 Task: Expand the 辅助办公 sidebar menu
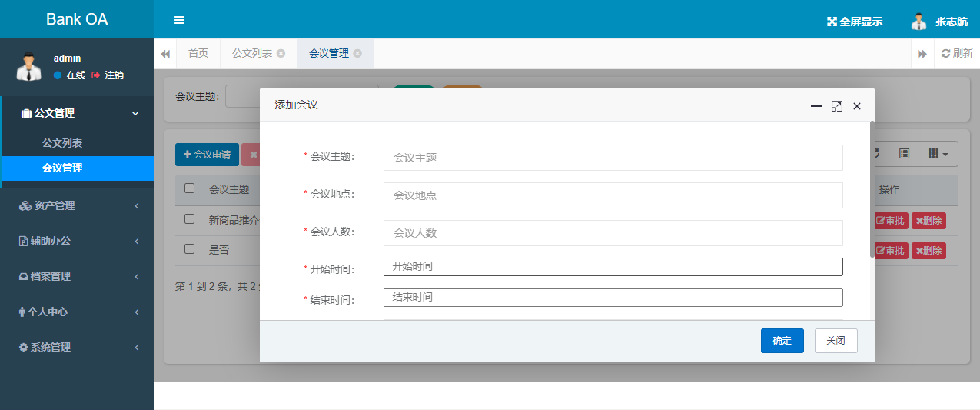[x=77, y=241]
